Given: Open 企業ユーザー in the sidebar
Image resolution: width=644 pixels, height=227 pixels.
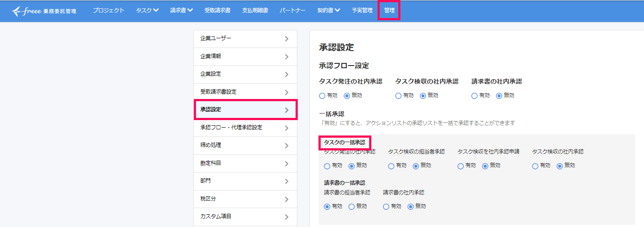Looking at the screenshot, I should [x=245, y=39].
